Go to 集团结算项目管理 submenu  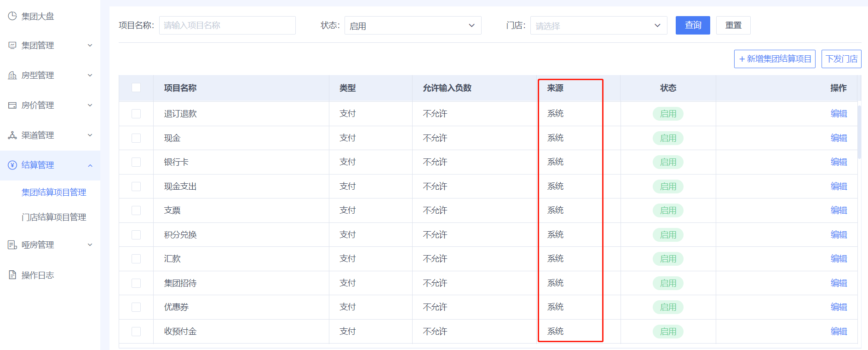pyautogui.click(x=54, y=192)
